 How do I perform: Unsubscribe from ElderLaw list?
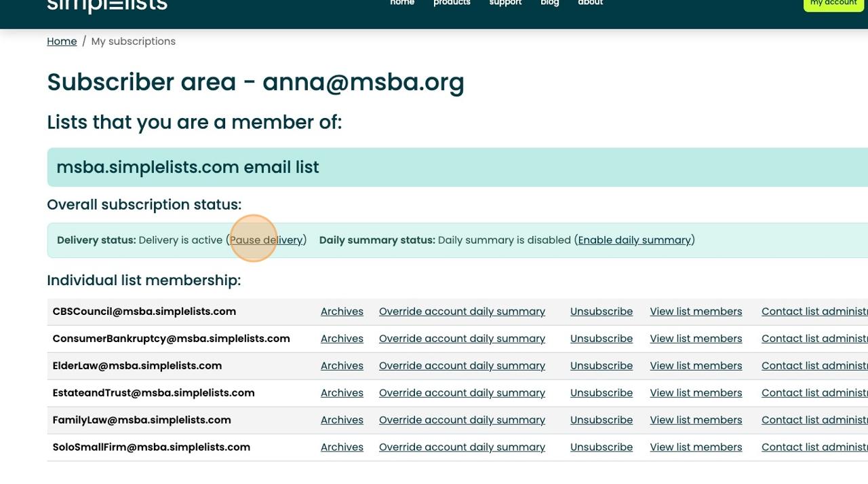(601, 366)
